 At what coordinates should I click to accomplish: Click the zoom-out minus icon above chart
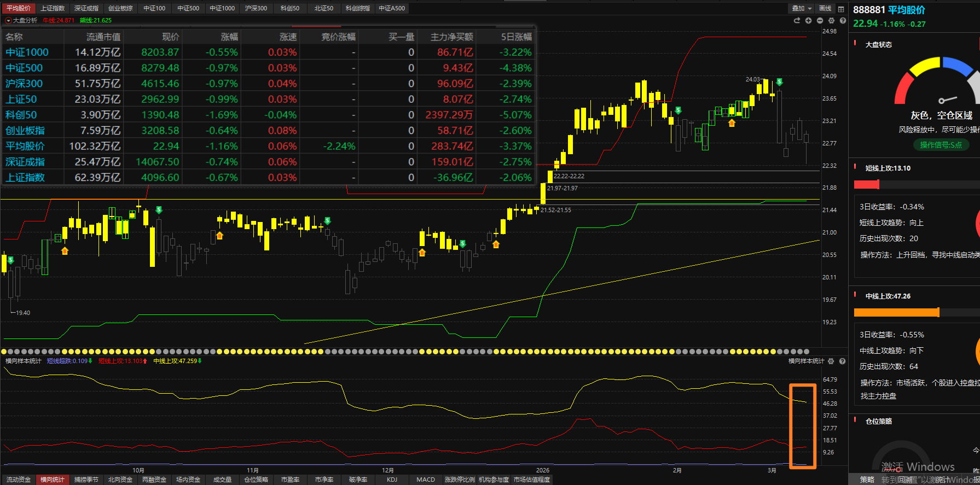click(x=820, y=20)
